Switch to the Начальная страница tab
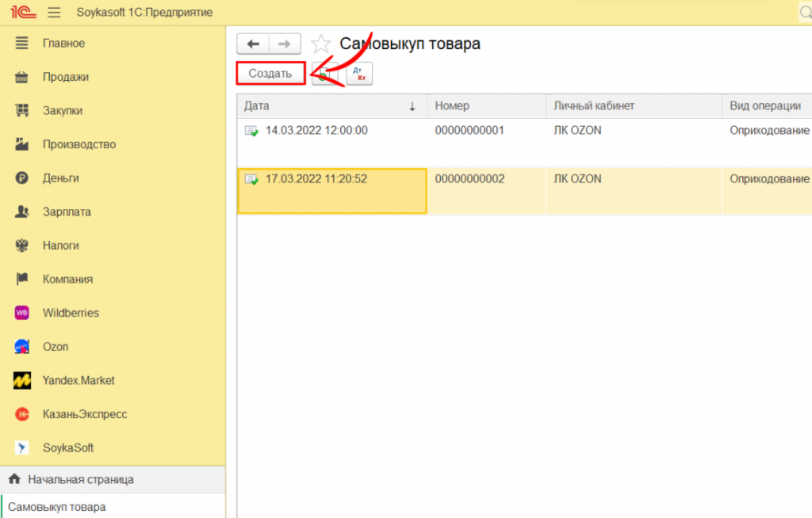This screenshot has height=518, width=812. (80, 480)
